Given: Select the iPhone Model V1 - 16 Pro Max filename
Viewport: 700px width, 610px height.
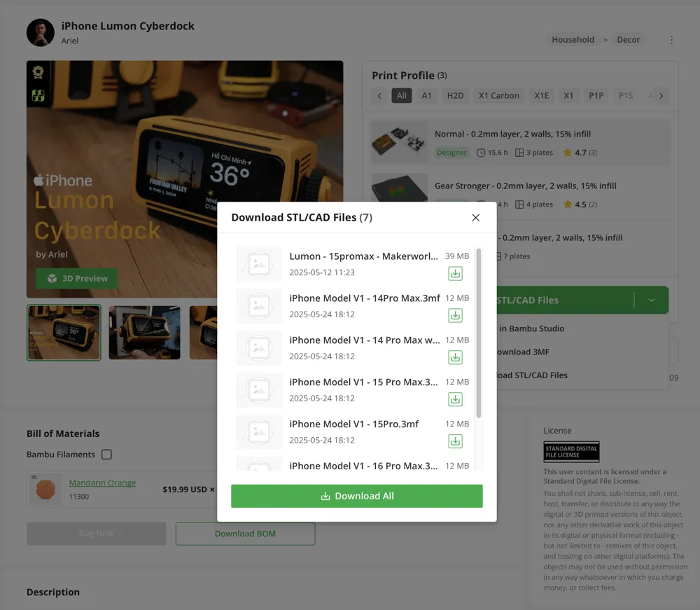Looking at the screenshot, I should [363, 466].
